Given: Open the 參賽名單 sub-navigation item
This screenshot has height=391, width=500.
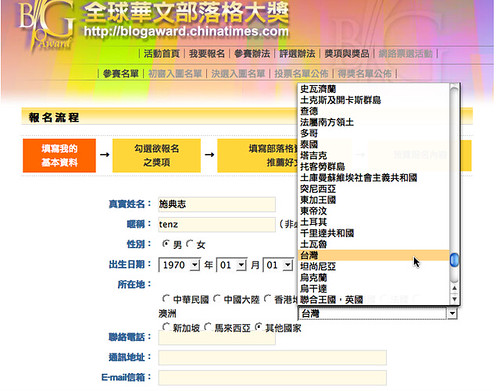Looking at the screenshot, I should tap(121, 74).
